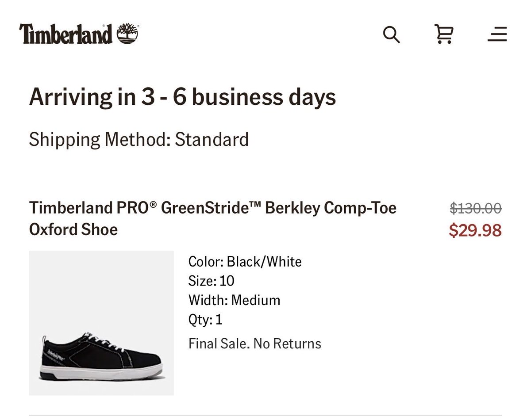Open the hamburger navigation menu

click(497, 34)
